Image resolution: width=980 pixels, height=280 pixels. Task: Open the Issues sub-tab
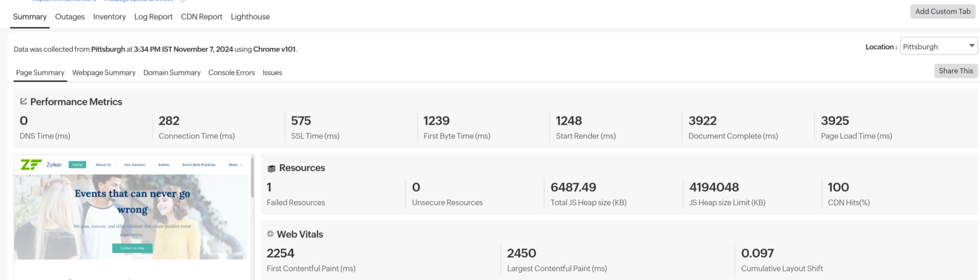pyautogui.click(x=272, y=73)
